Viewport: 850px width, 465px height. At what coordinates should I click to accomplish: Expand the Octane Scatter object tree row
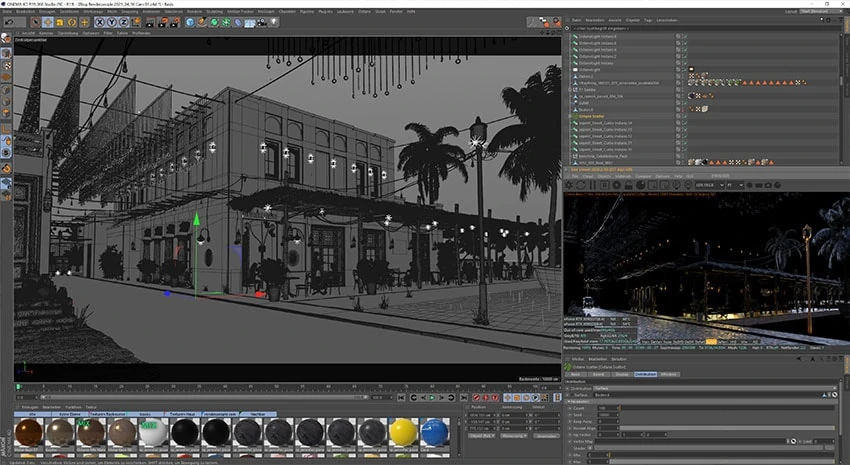[570, 117]
